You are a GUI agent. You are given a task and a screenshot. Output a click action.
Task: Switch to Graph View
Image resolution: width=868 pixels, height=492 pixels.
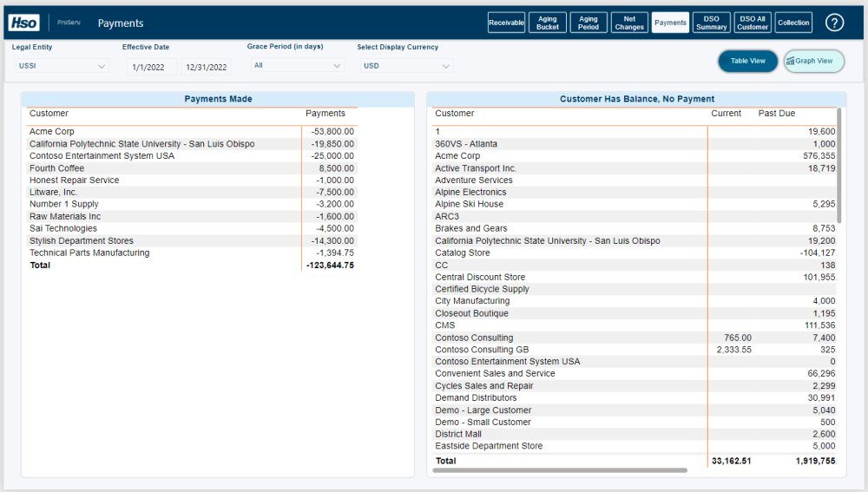click(814, 61)
